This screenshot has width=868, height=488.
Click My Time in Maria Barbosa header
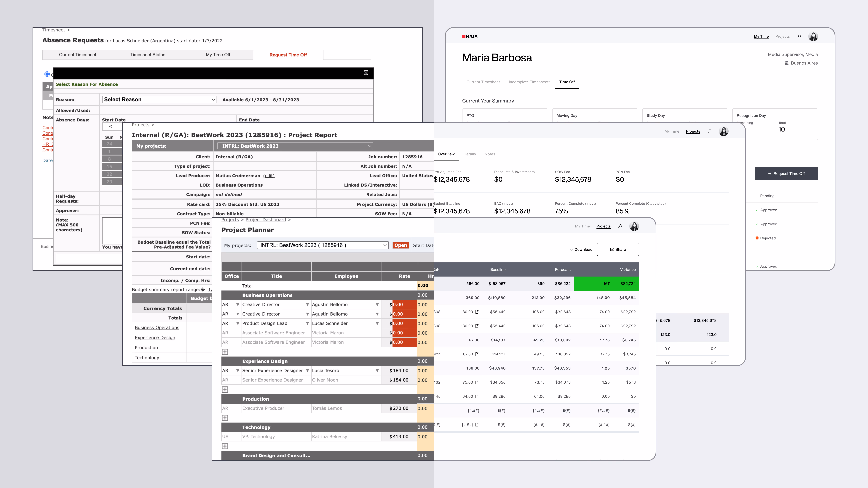(x=761, y=36)
